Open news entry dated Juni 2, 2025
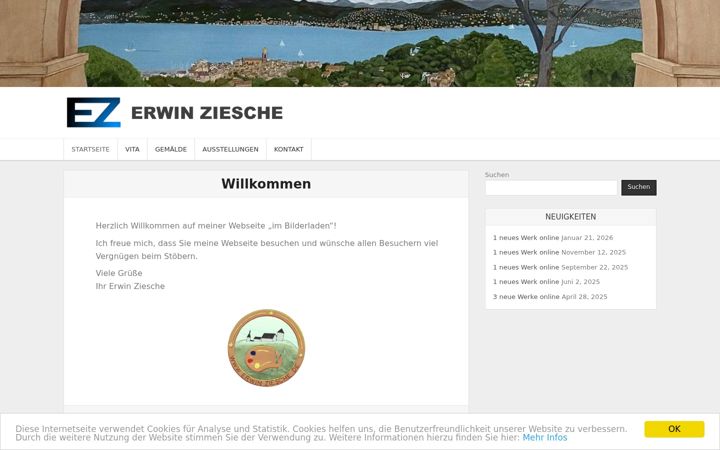720x450 pixels. [526, 282]
